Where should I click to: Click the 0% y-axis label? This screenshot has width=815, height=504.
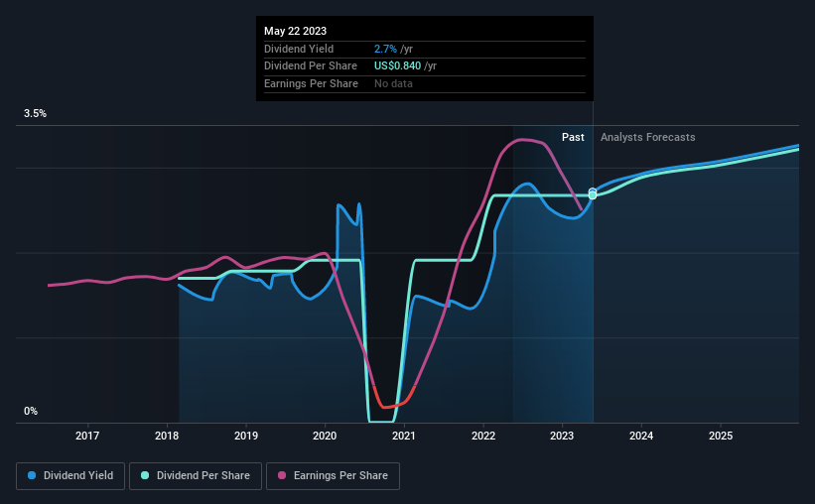click(31, 411)
